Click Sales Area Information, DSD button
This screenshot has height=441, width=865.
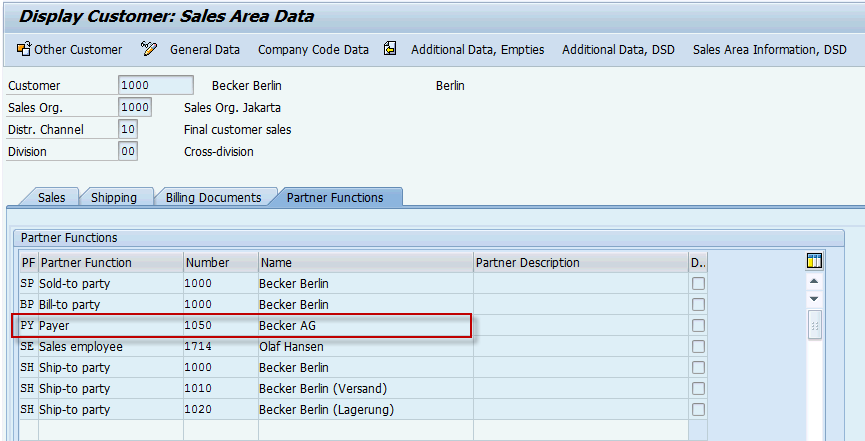click(x=769, y=49)
